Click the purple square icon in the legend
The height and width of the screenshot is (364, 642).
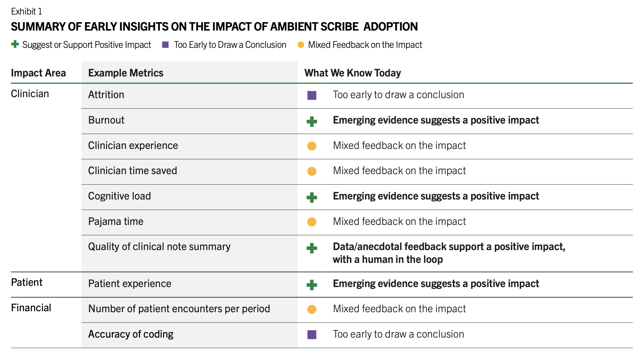pyautogui.click(x=165, y=45)
